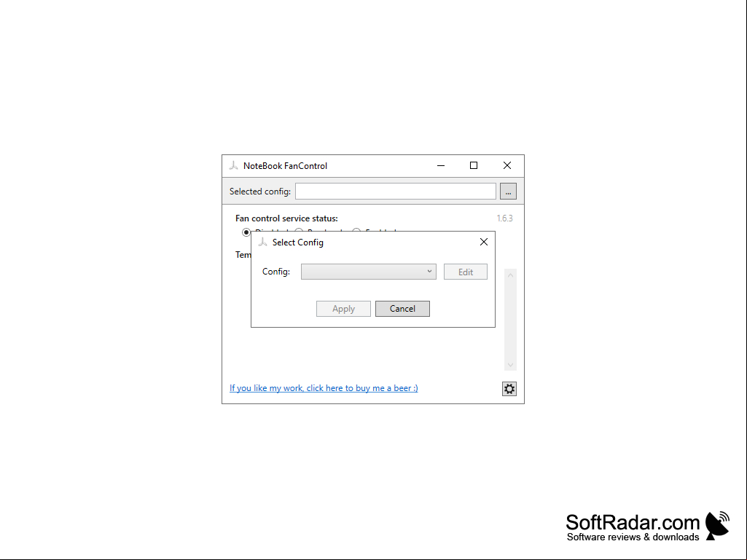Open the settings gear icon

point(509,389)
